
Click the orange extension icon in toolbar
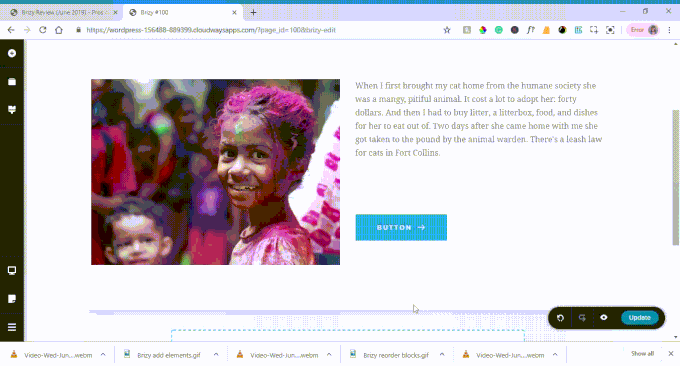tap(546, 30)
